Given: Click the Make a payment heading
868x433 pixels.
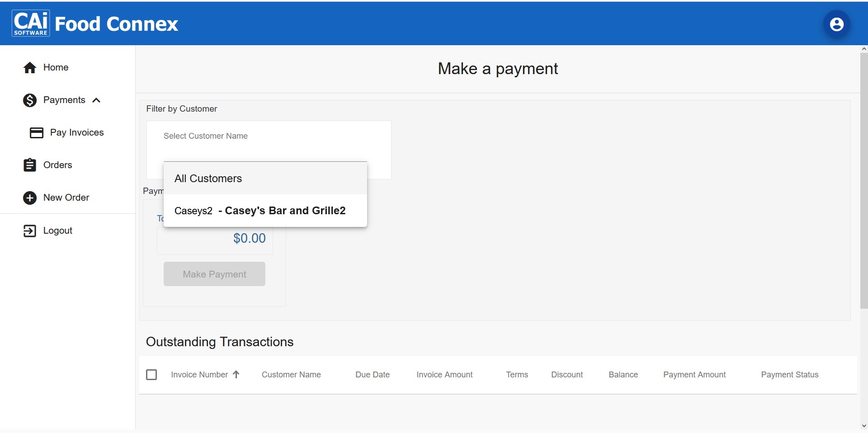Looking at the screenshot, I should click(x=498, y=69).
